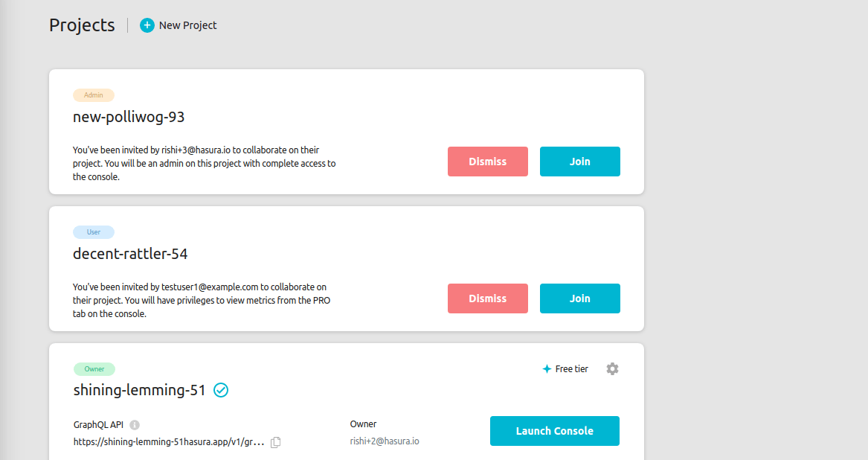Click the checkmark badge beside shining-lemming-51
Screen dimensions: 868x460
[x=221, y=390]
